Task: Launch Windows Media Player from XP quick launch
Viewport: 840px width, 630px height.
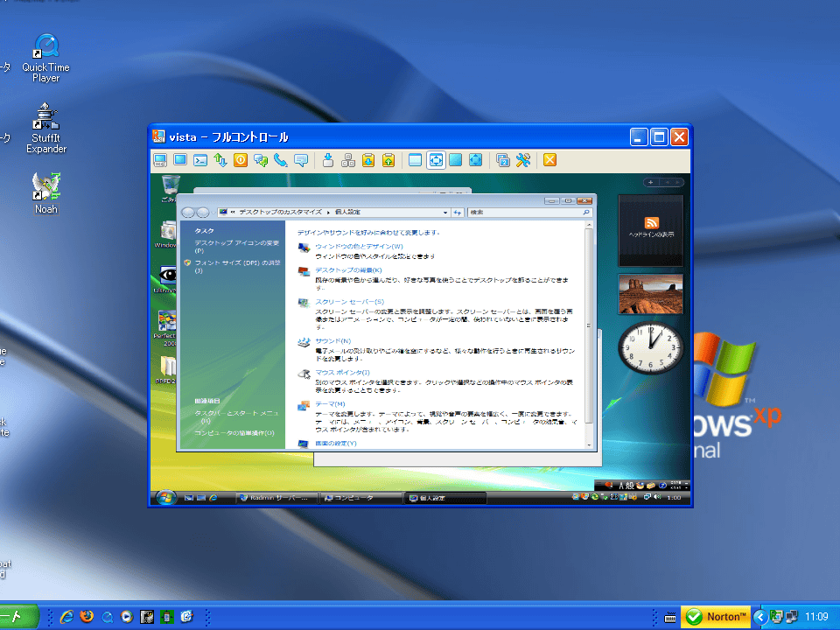Action: [x=127, y=617]
